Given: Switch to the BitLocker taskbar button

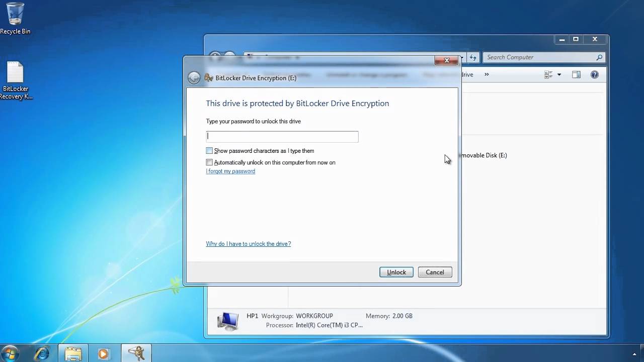Looking at the screenshot, I should [x=136, y=353].
